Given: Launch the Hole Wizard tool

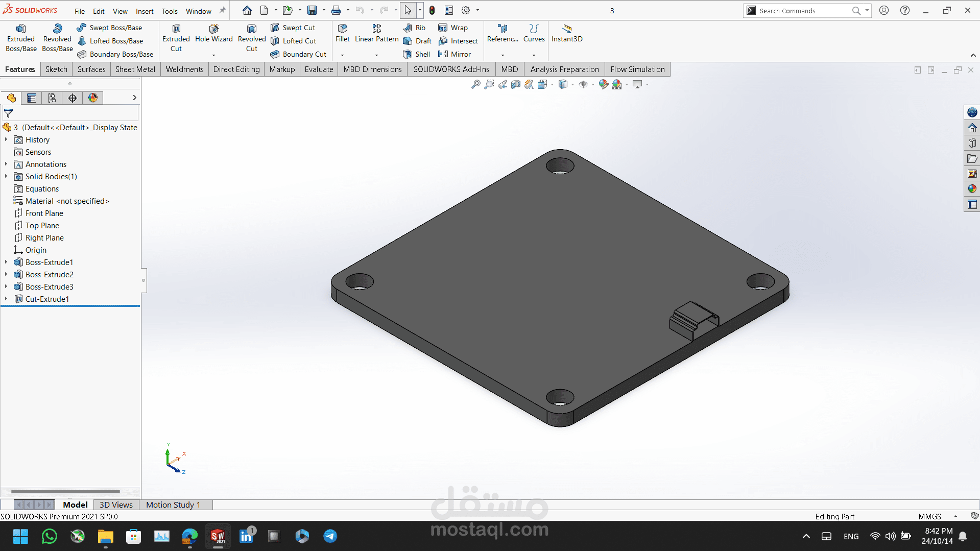Looking at the screenshot, I should pyautogui.click(x=213, y=34).
